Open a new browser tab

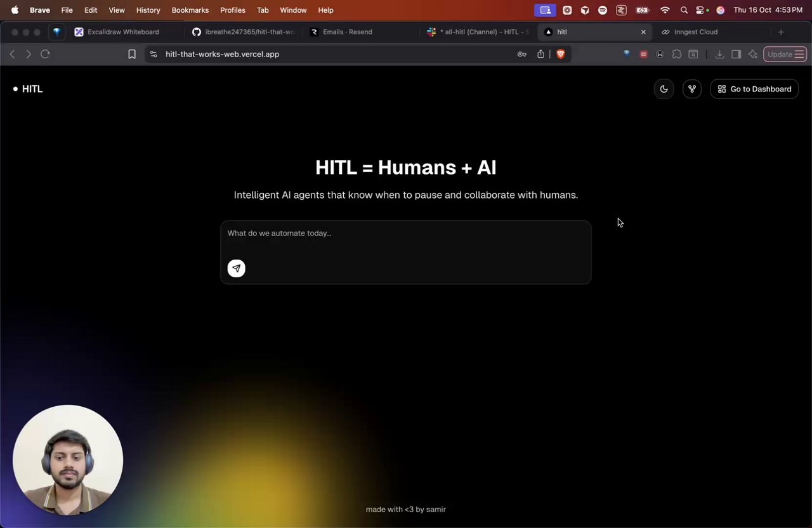pyautogui.click(x=781, y=32)
